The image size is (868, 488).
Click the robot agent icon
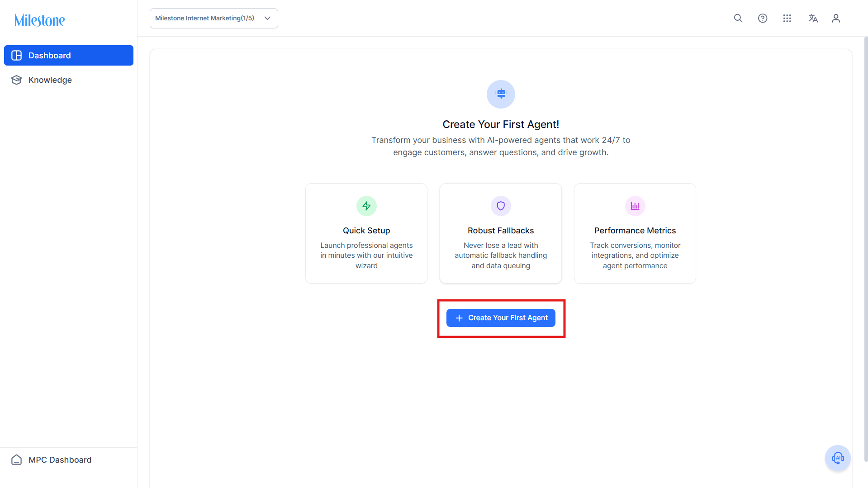pos(501,94)
